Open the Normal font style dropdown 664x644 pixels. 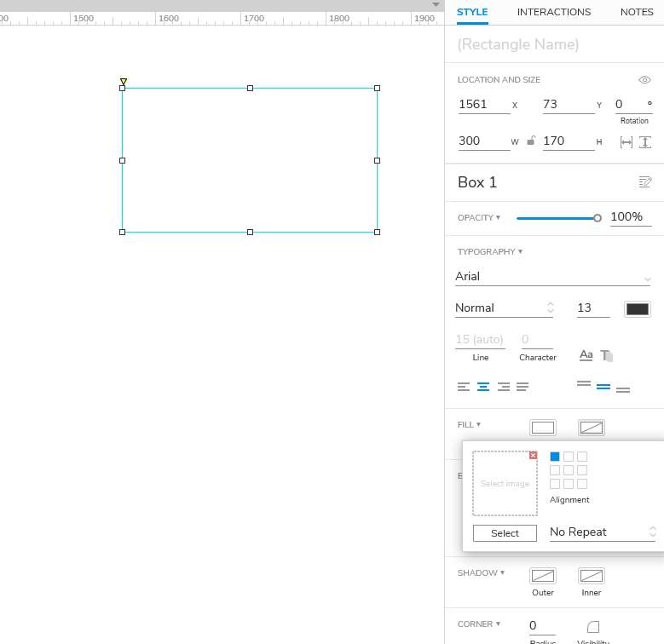coord(504,308)
